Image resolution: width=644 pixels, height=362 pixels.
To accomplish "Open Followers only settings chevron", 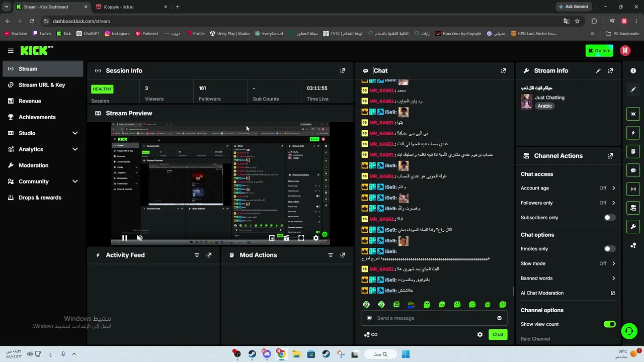I will point(613,203).
